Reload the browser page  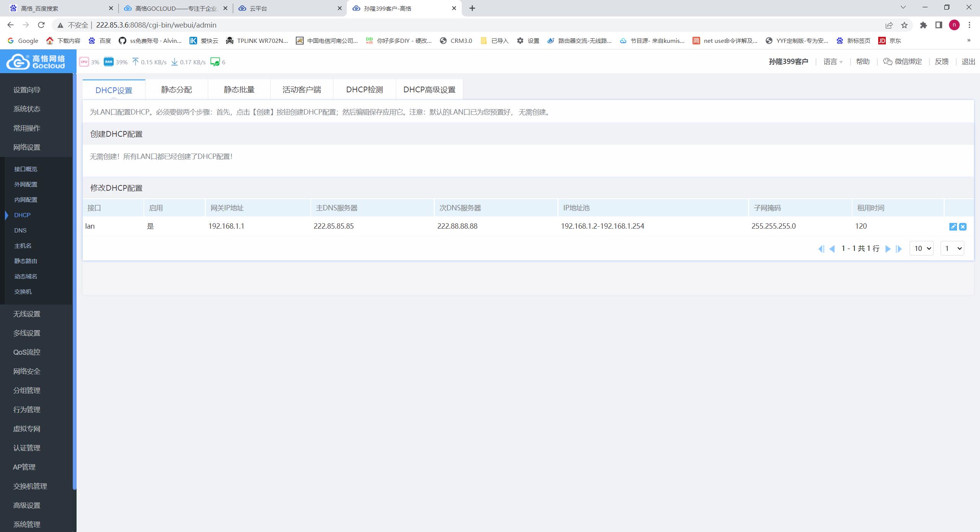41,25
